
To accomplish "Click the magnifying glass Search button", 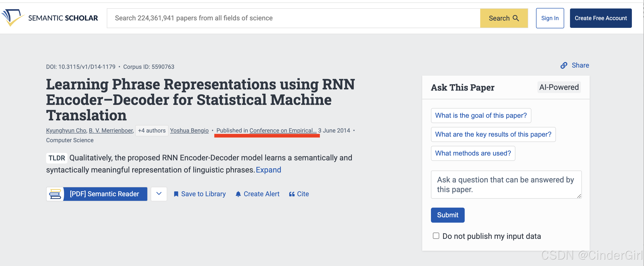I will pyautogui.click(x=504, y=18).
